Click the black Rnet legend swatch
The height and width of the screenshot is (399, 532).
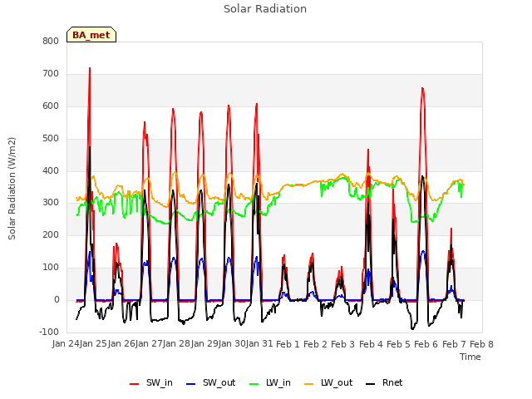coord(371,384)
